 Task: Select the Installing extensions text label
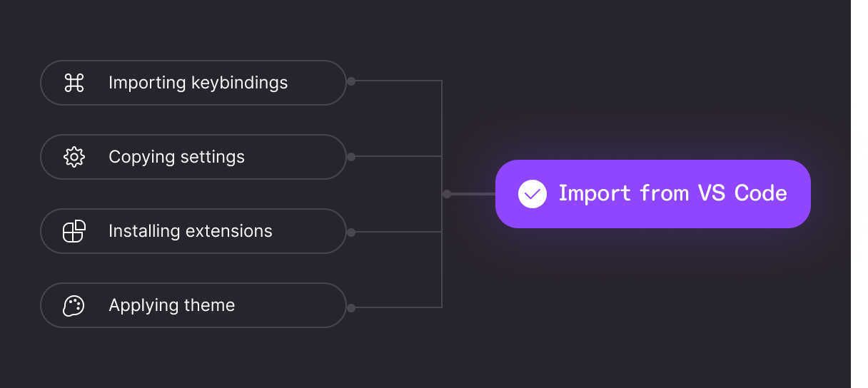click(x=191, y=231)
